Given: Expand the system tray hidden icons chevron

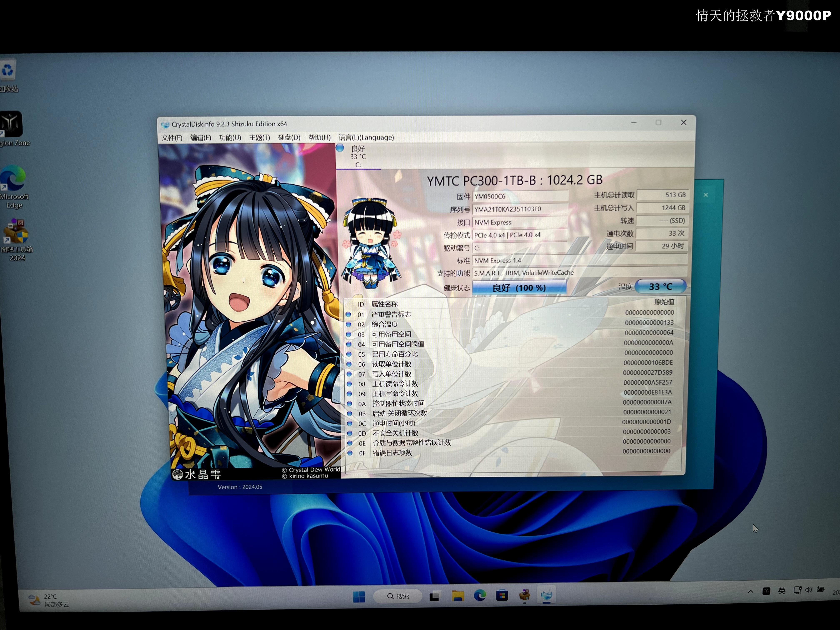Looking at the screenshot, I should coord(750,591).
